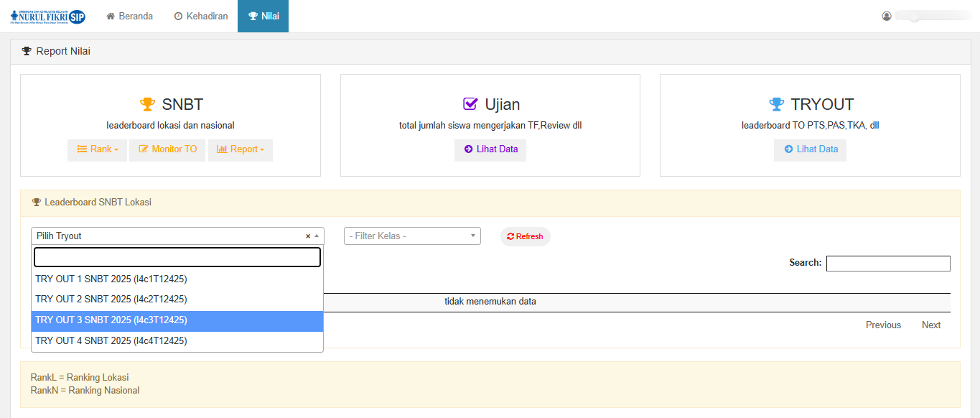
Task: Clear tryout selection with x icon
Action: click(308, 236)
